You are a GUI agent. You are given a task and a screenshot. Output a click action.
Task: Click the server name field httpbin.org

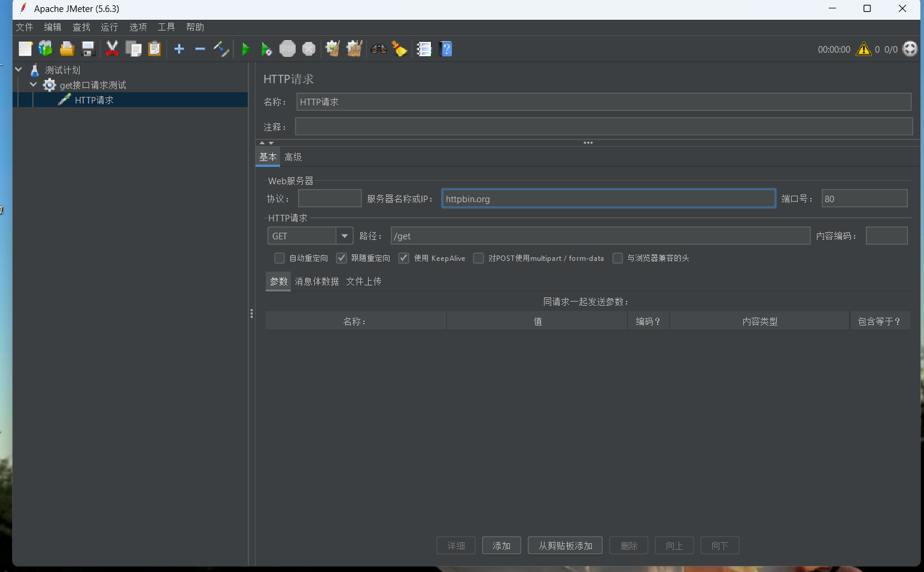(x=609, y=199)
